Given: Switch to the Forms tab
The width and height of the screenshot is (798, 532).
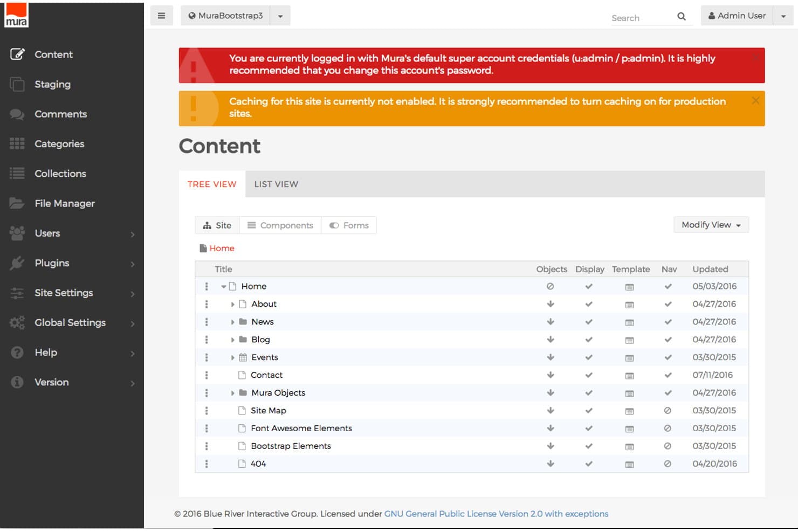Looking at the screenshot, I should pyautogui.click(x=349, y=225).
